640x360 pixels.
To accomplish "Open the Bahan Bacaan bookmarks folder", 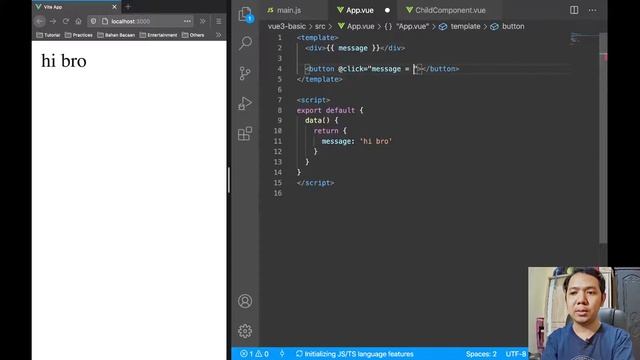I will [x=116, y=35].
